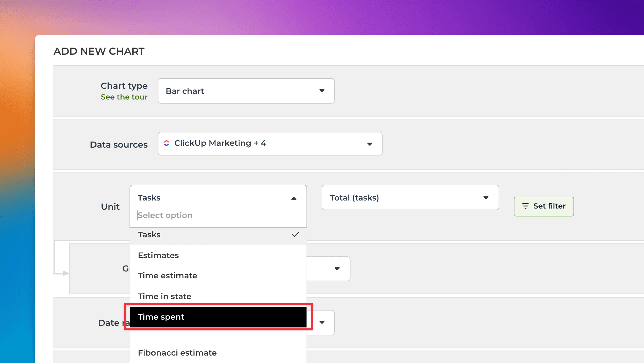Viewport: 644px width, 363px height.
Task: Click the Chart type dropdown arrow
Action: pos(322,91)
